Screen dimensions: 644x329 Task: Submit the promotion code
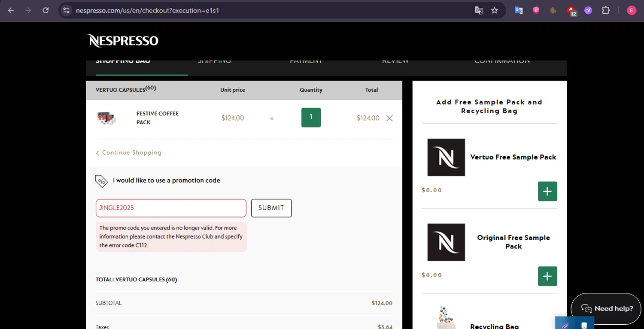(271, 208)
